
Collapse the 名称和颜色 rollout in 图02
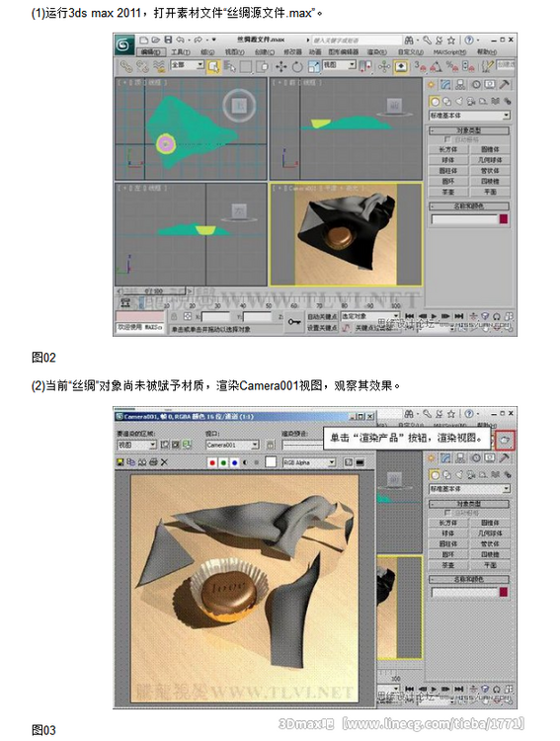(x=469, y=206)
